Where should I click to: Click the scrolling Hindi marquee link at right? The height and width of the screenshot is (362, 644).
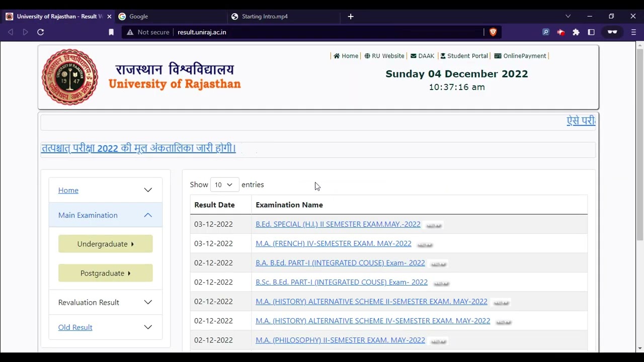(581, 121)
